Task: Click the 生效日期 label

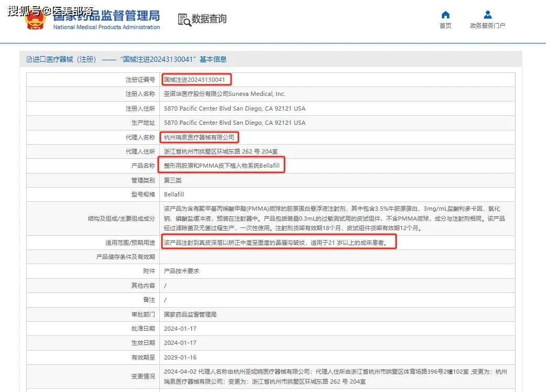Action: click(x=143, y=343)
